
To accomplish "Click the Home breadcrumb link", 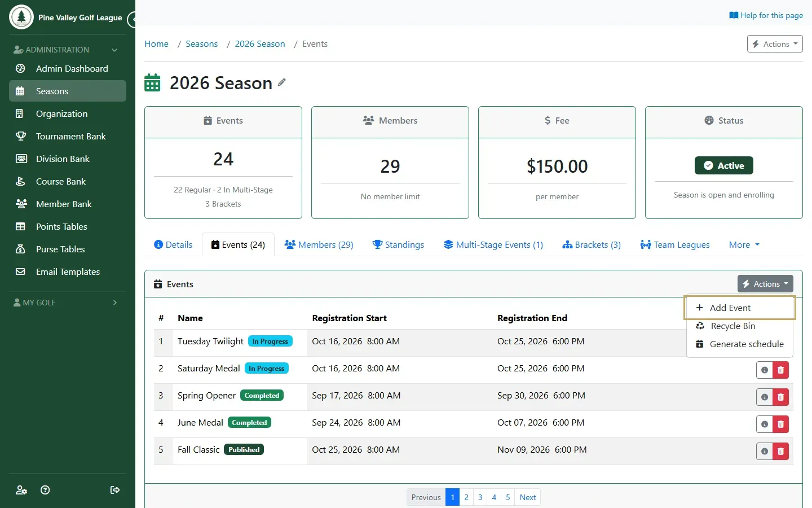I will (156, 44).
